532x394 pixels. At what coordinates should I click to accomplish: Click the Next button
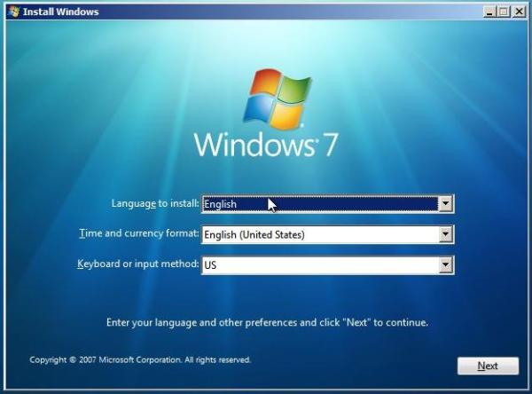point(488,366)
